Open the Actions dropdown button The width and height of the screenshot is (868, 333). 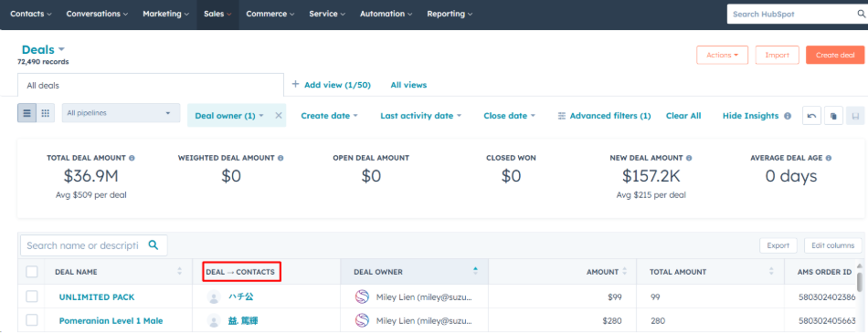pos(723,56)
